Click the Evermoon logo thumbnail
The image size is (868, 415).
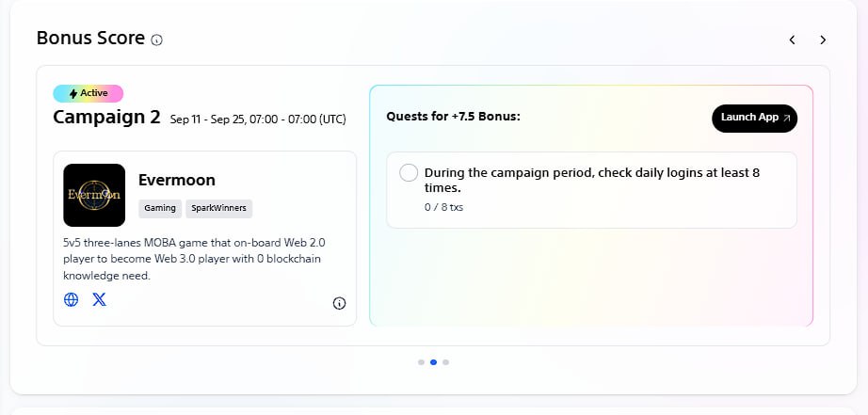click(x=94, y=195)
